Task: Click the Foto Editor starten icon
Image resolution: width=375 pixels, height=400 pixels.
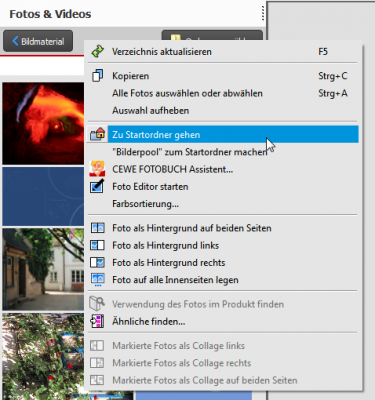Action: click(x=97, y=186)
